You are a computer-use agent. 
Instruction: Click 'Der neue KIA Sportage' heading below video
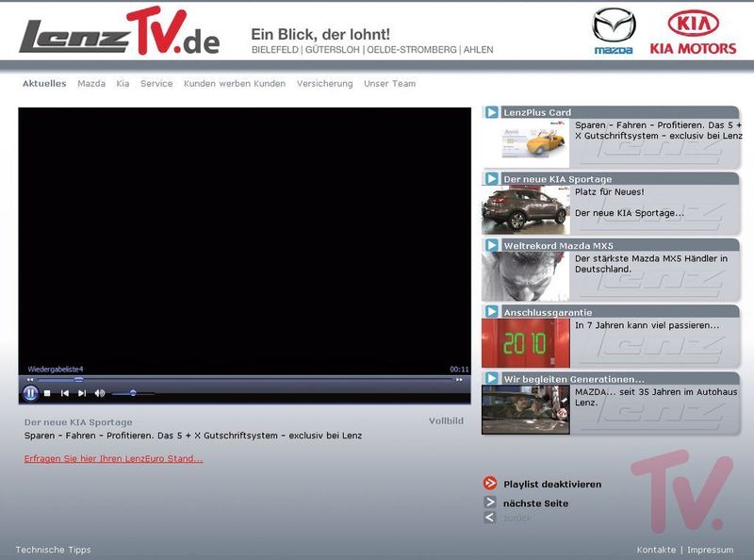pos(78,422)
